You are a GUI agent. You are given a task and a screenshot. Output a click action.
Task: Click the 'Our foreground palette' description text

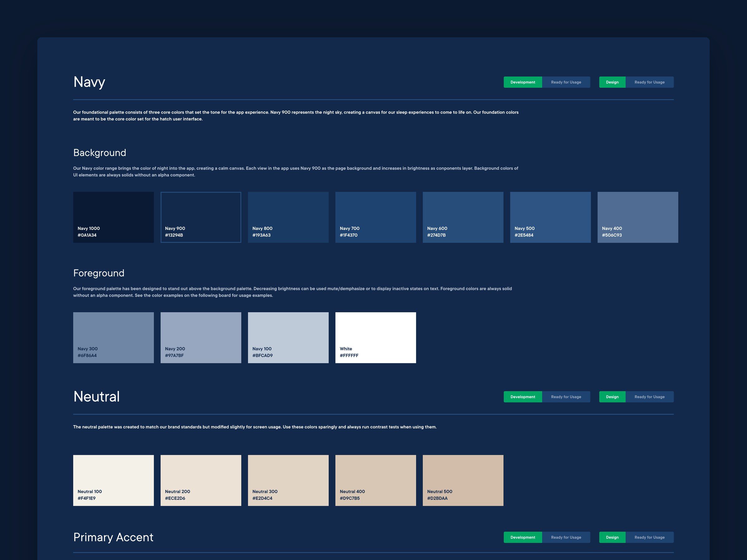[x=293, y=292]
